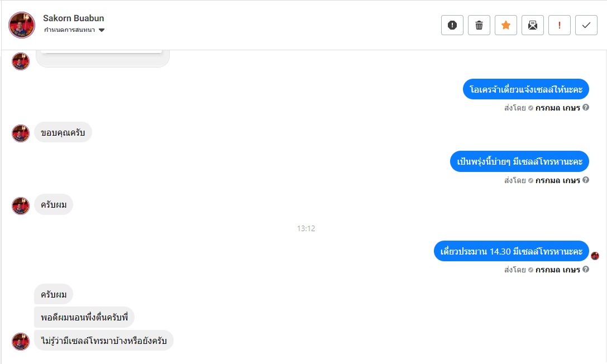The image size is (607, 364).
Task: Select message ไม่รู้ว่ามีเซลล์โทรมาบ้างหรือยังครับ
Action: pyautogui.click(x=104, y=341)
